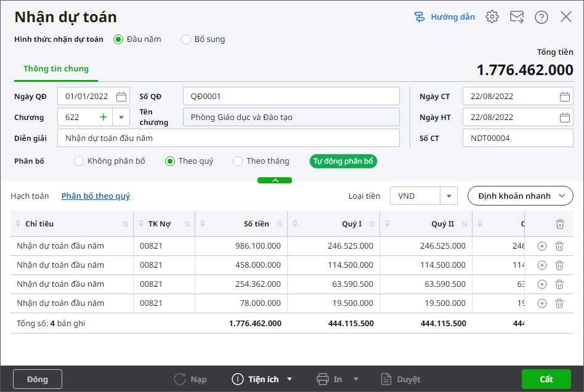Click the Duyệt approve button

[401, 379]
